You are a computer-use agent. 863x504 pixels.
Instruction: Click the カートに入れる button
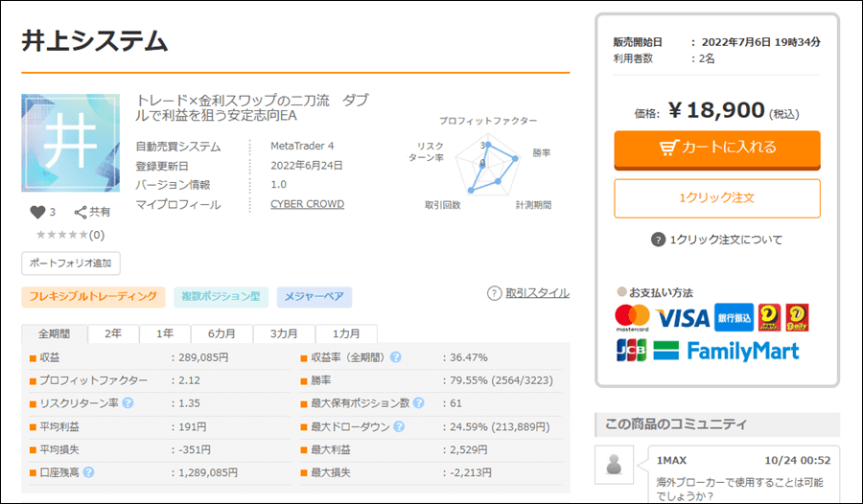717,149
